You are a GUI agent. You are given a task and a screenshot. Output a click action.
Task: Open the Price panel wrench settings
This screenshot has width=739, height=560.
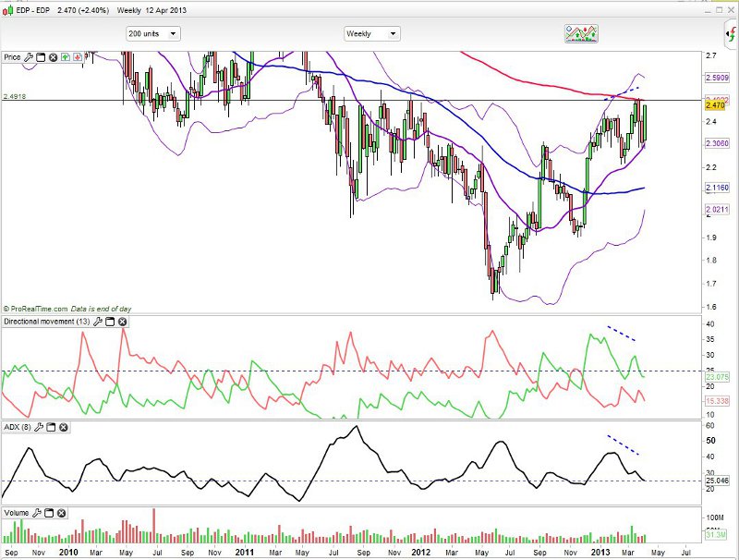pyautogui.click(x=29, y=57)
